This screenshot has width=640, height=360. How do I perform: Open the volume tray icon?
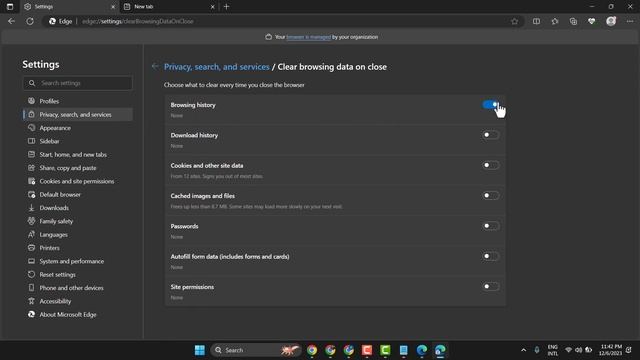(578, 350)
